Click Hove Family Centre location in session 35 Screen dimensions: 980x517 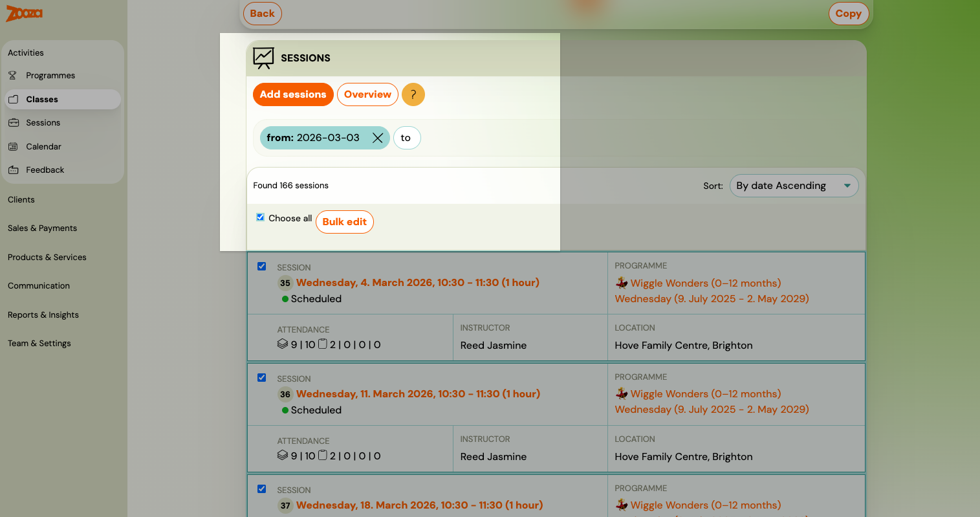[684, 346]
